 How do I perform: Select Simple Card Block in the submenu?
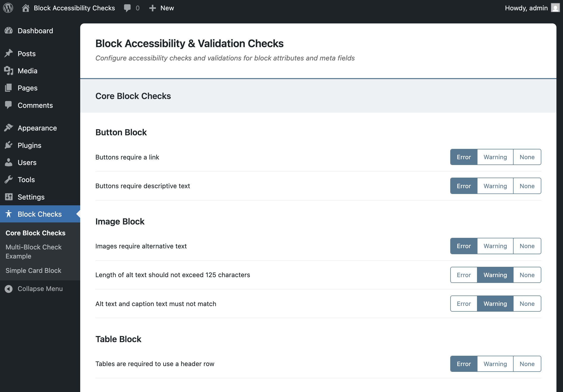pos(34,270)
